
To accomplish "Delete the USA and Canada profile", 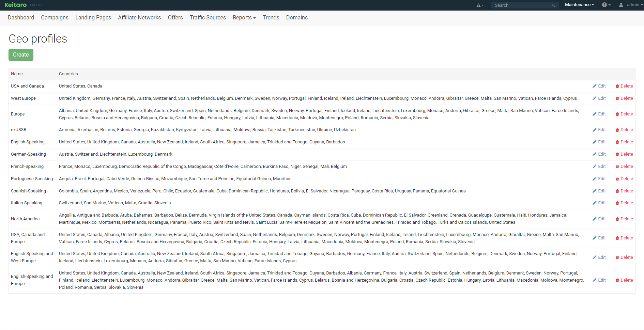I will 624,86.
